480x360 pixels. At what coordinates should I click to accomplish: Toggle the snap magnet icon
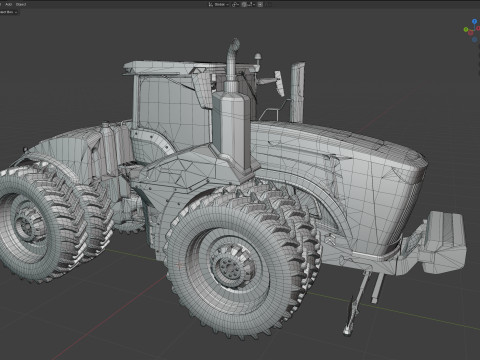(x=244, y=4)
